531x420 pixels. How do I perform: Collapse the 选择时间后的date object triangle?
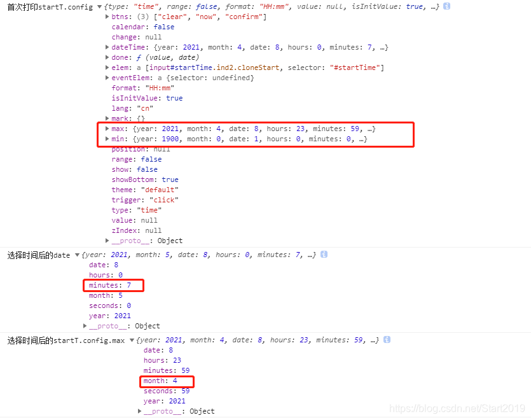tap(77, 255)
